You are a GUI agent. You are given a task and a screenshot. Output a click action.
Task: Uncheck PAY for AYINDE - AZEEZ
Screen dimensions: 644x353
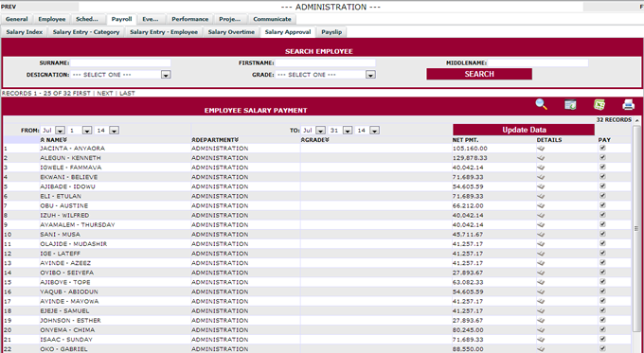pyautogui.click(x=602, y=262)
